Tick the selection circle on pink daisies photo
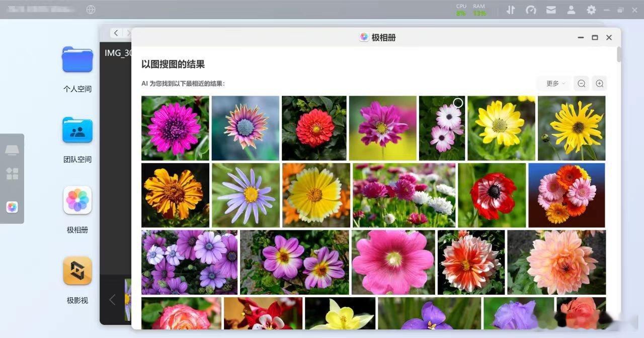Image resolution: width=644 pixels, height=338 pixels. click(x=458, y=103)
